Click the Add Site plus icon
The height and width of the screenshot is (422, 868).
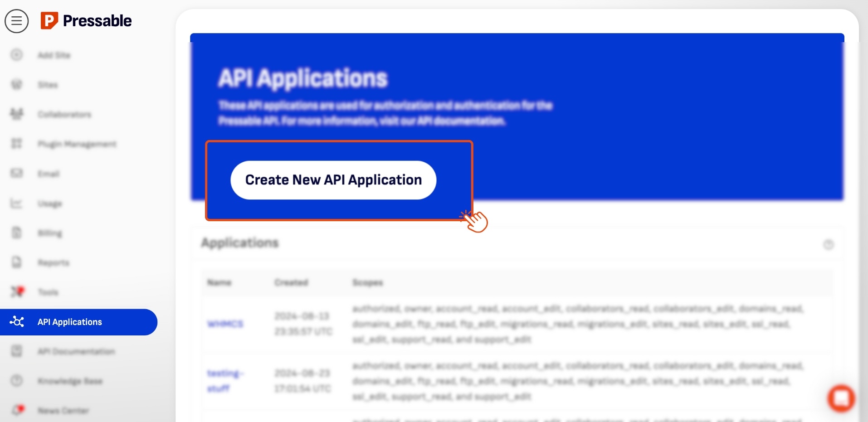coord(17,55)
